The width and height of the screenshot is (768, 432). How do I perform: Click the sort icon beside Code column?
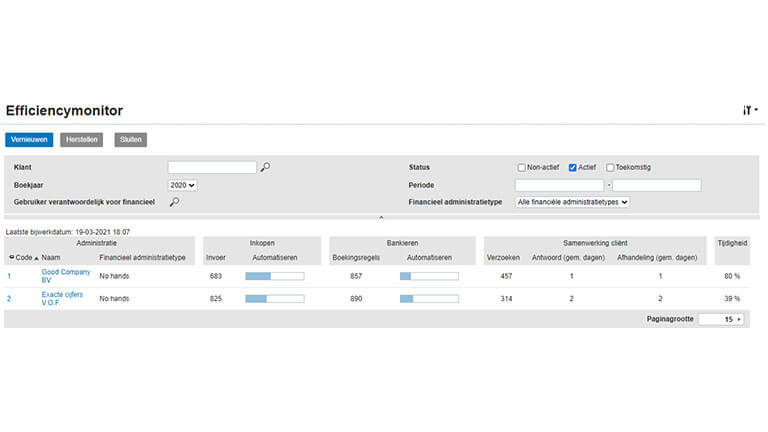tap(12, 258)
